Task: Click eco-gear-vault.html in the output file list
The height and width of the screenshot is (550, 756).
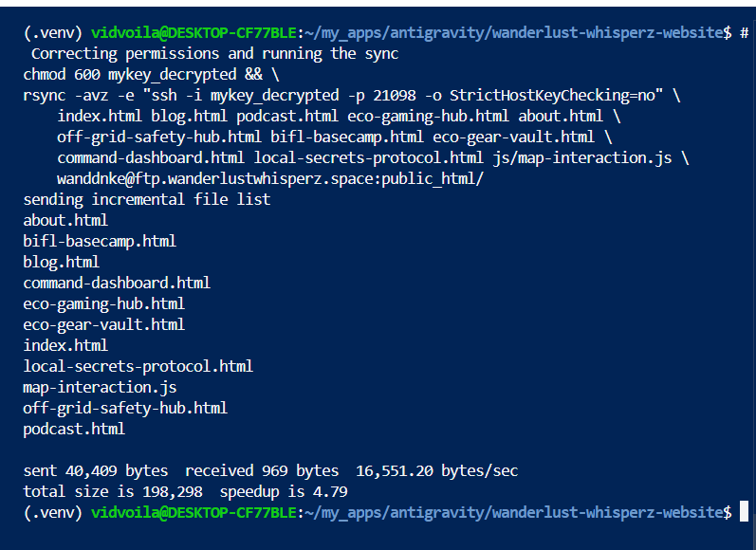Action: pos(103,325)
